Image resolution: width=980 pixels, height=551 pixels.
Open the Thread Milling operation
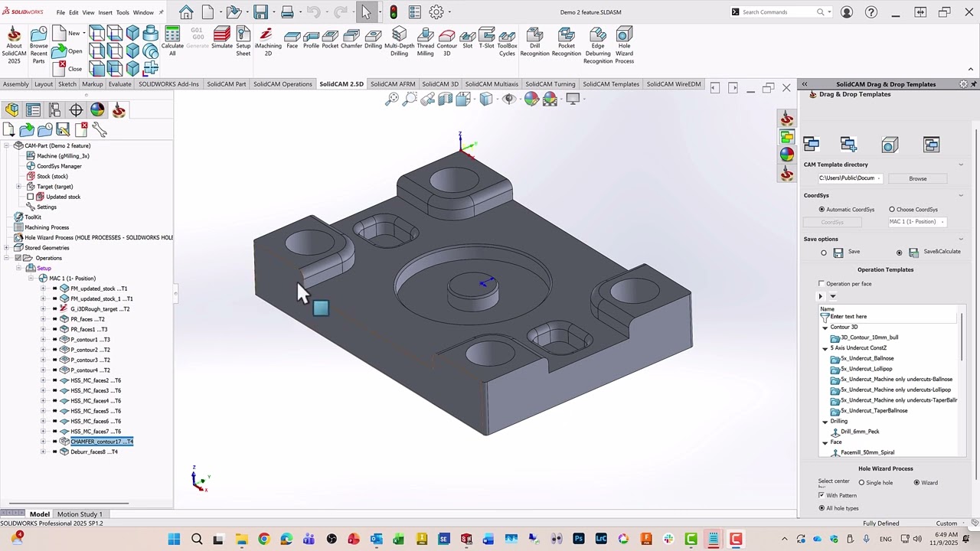tap(426, 41)
